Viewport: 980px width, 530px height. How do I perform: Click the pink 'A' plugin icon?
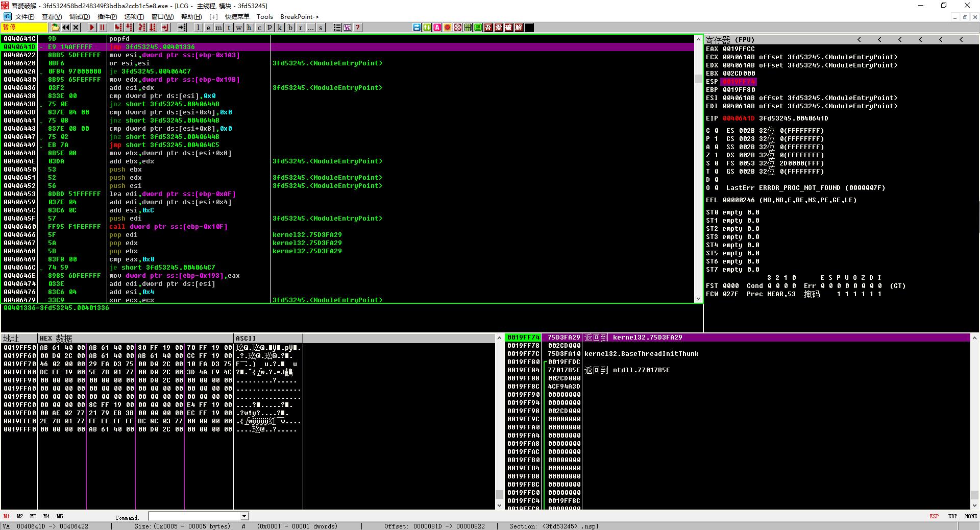point(437,28)
